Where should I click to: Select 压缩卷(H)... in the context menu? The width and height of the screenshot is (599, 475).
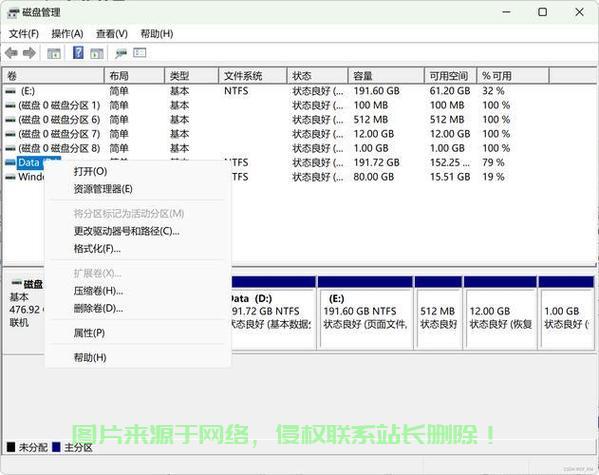click(138, 291)
